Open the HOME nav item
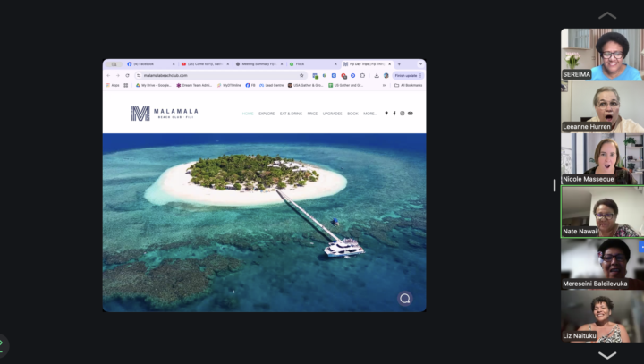This screenshot has height=364, width=644. tap(248, 114)
